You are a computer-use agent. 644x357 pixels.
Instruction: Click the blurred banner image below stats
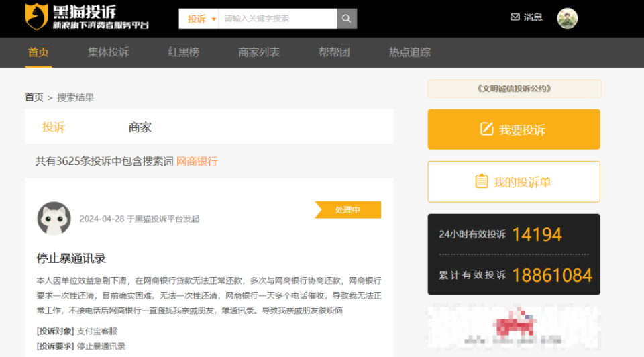pyautogui.click(x=514, y=327)
